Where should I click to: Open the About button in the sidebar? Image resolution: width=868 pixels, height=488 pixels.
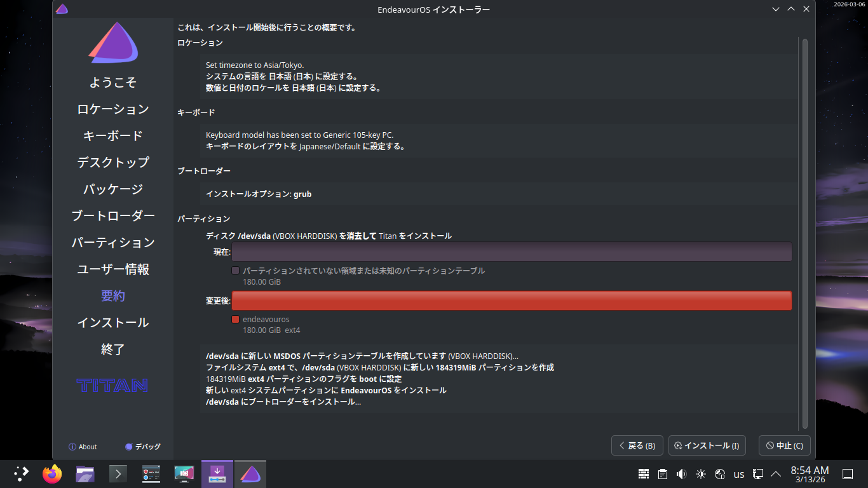point(83,447)
